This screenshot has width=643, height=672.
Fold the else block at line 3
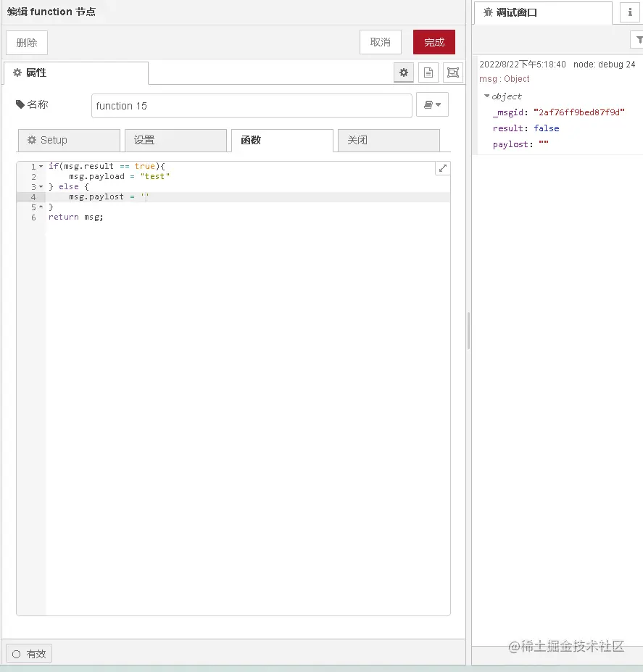pyautogui.click(x=41, y=187)
